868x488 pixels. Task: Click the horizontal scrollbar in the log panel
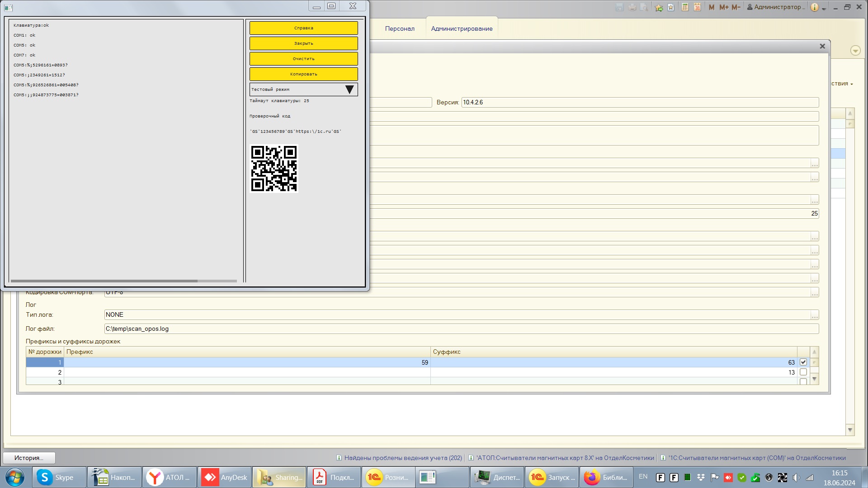pos(104,281)
